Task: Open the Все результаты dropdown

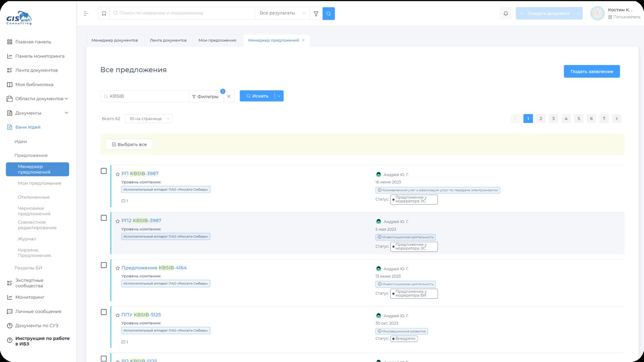Action: tap(282, 13)
